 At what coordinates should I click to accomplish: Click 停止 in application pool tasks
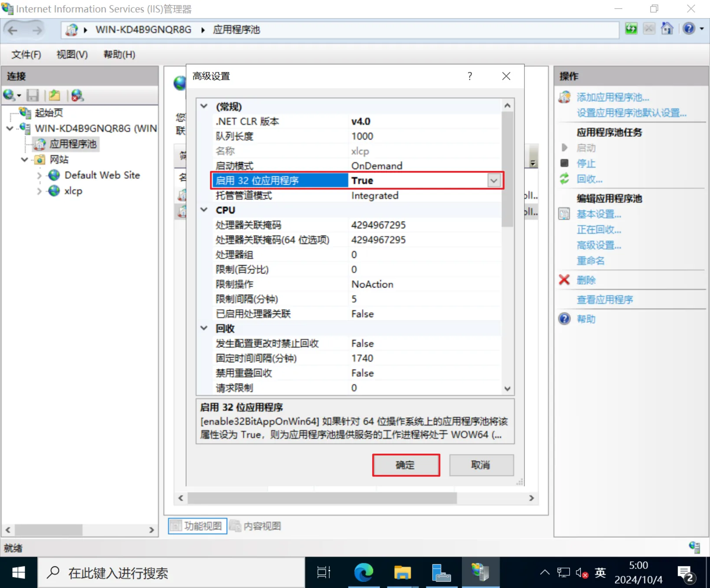586,163
